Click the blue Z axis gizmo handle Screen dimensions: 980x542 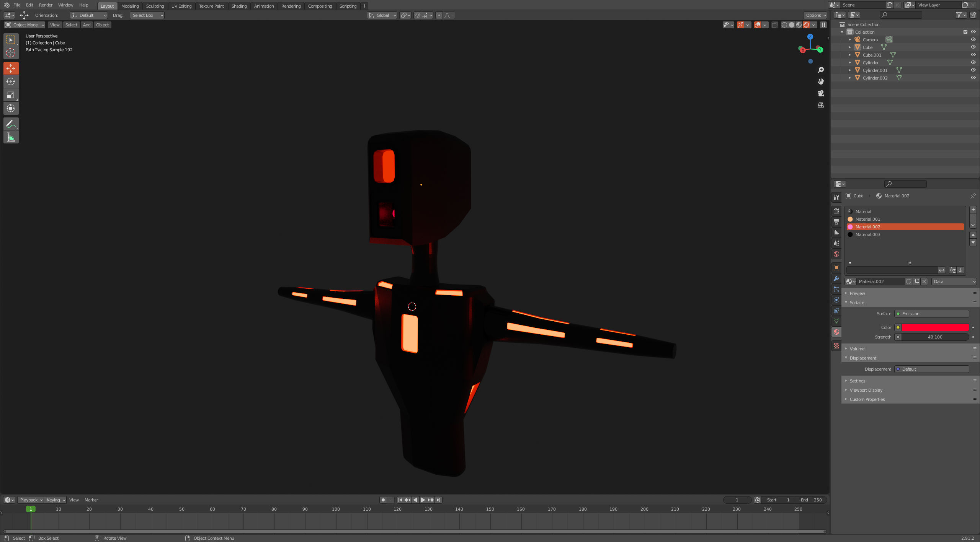tap(810, 37)
